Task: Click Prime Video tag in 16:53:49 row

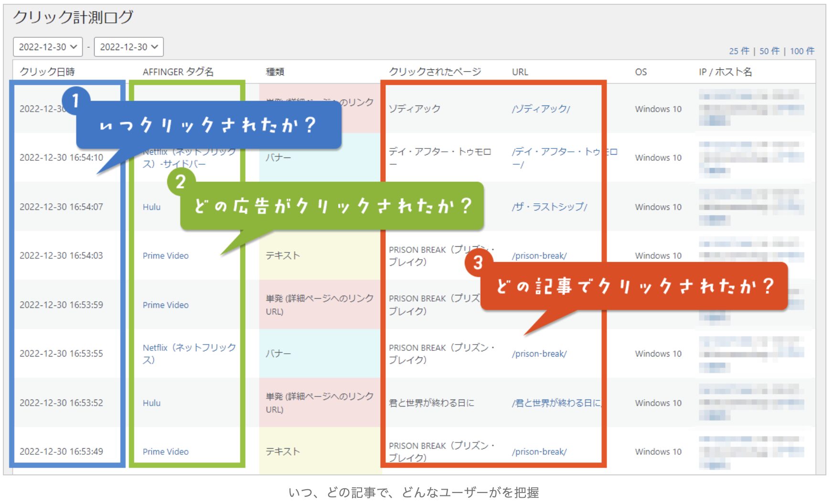Action: tap(166, 451)
